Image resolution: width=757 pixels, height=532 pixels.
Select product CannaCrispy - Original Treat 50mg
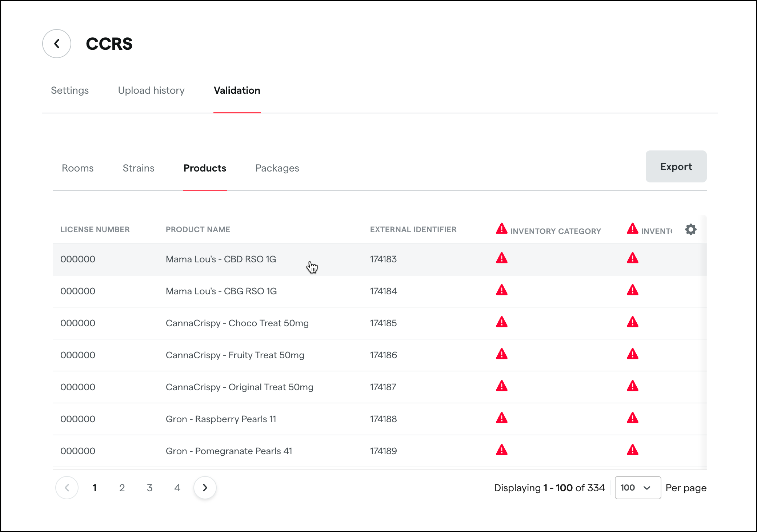tap(240, 387)
